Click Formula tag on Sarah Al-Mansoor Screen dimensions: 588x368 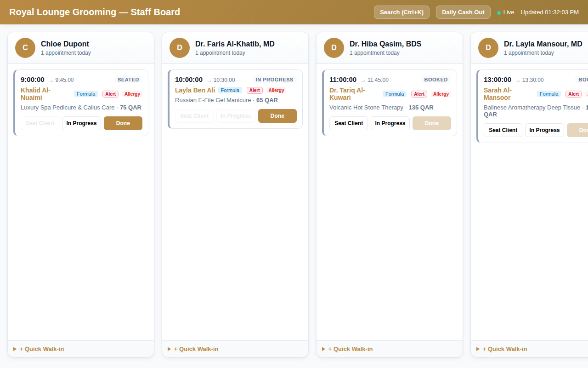pyautogui.click(x=549, y=94)
